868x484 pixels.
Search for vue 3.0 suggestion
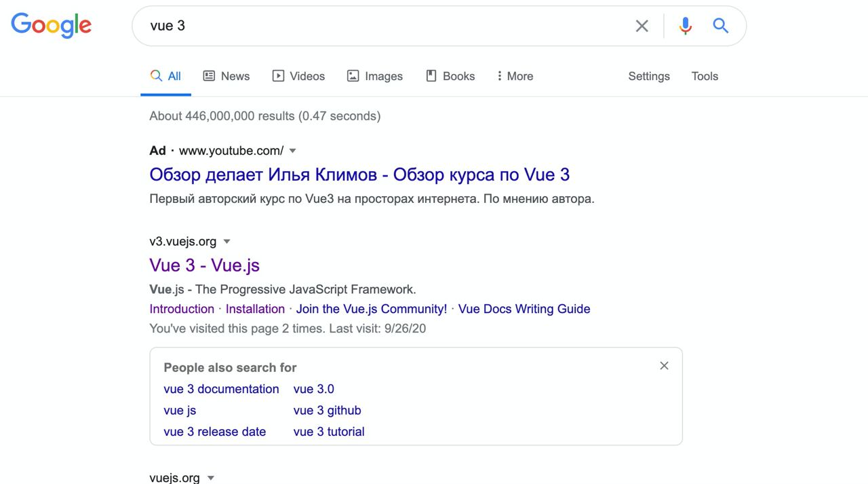[x=314, y=389]
